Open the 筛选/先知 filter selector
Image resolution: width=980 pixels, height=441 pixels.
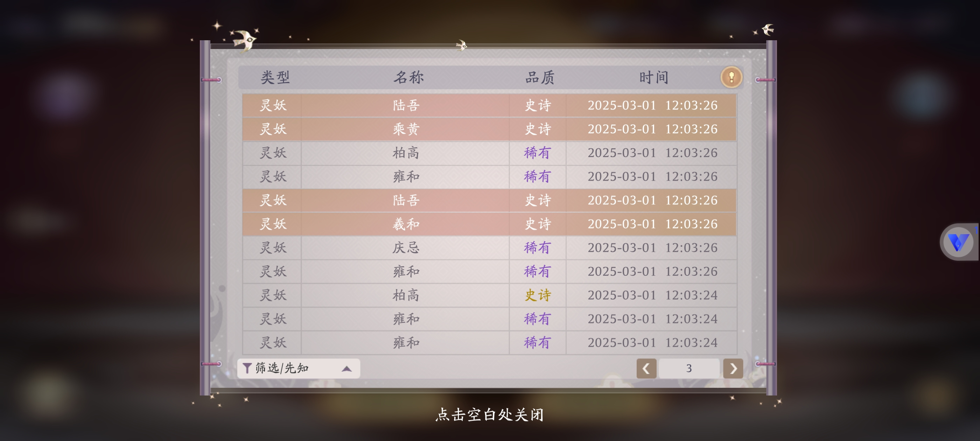[x=299, y=368]
